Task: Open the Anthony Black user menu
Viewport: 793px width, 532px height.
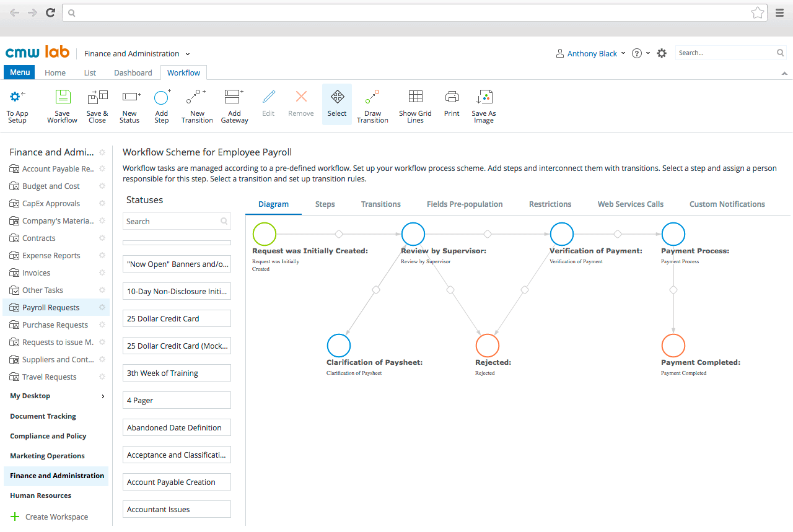Action: tap(591, 54)
